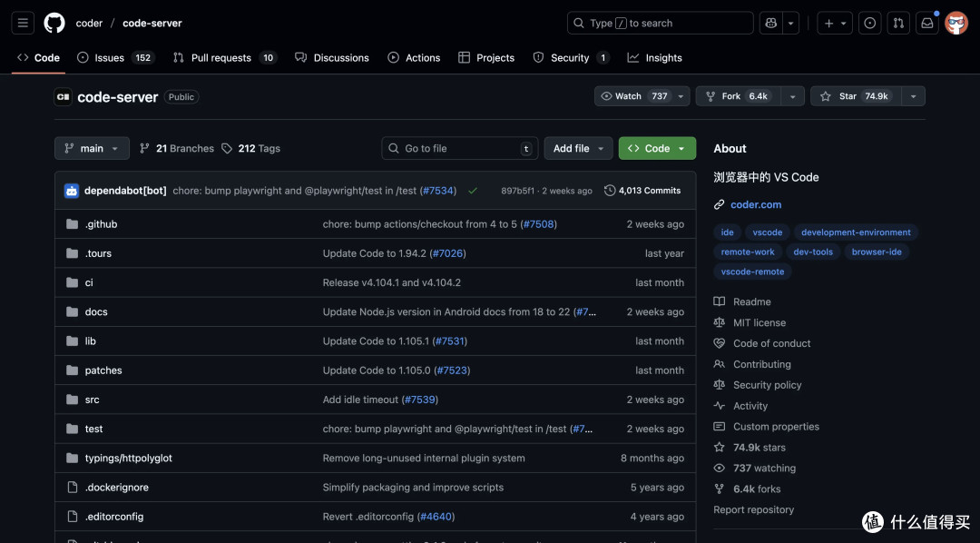Open the coder owner breadcrumb link
The image size is (980, 543).
[x=89, y=23]
